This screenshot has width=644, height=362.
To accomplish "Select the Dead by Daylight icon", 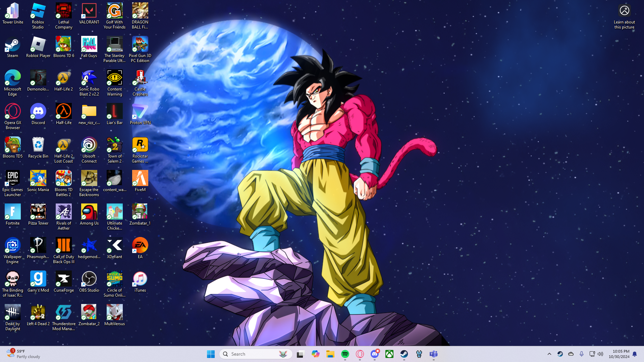I will coord(13,318).
